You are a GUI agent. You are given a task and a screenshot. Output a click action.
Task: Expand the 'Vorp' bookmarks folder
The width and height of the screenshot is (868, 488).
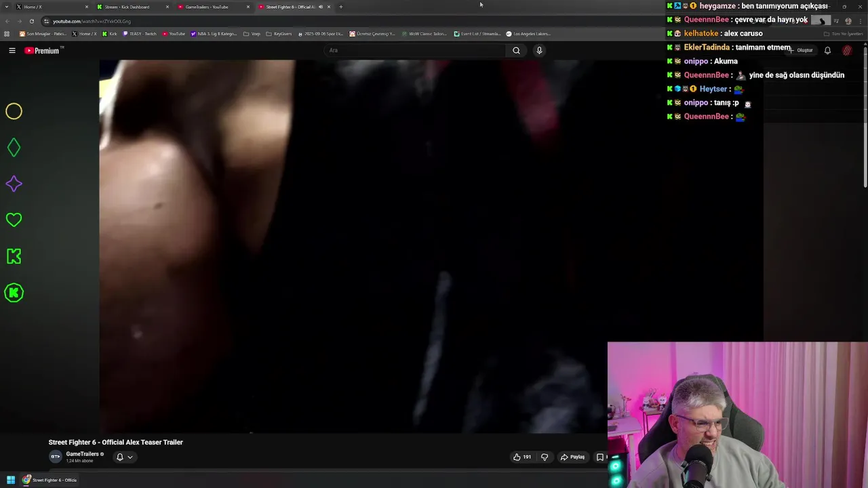pos(252,34)
